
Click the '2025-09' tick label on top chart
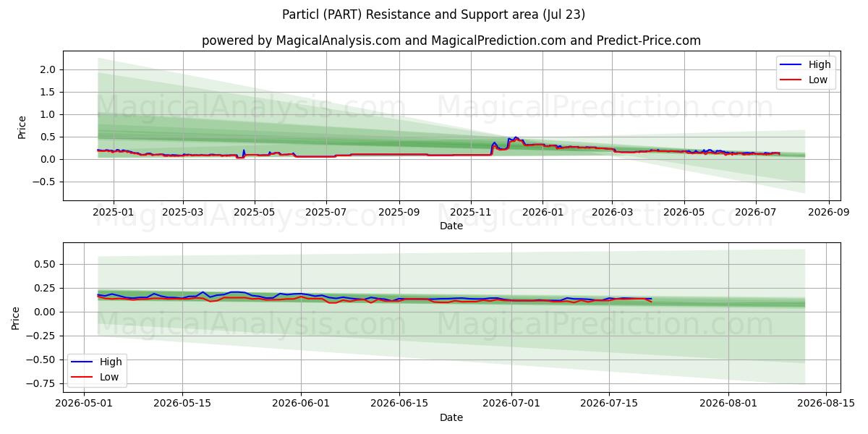pyautogui.click(x=399, y=212)
